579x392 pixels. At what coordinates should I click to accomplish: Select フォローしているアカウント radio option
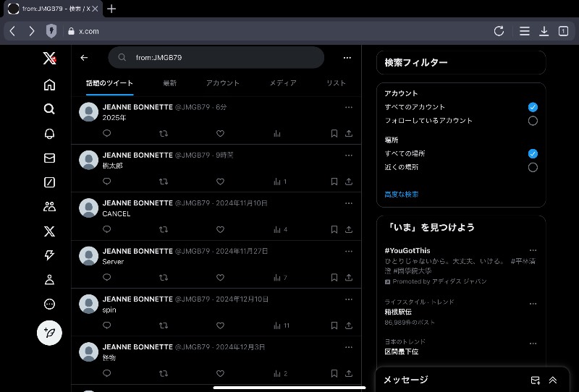click(533, 121)
